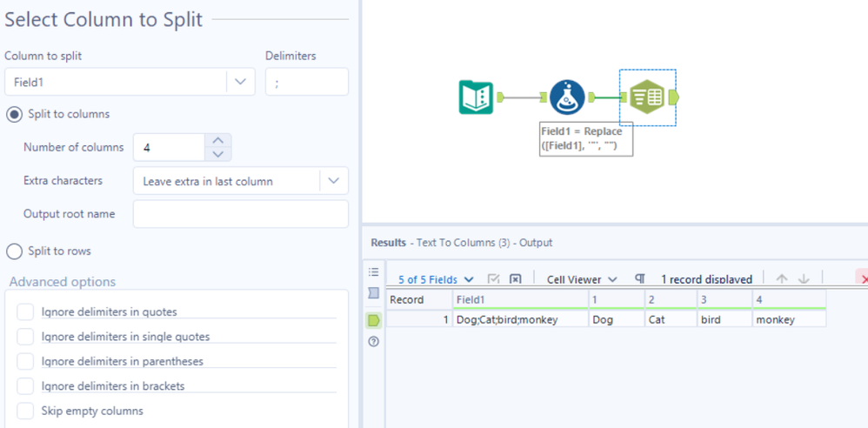Enable Ignore delimiters in brackets
This screenshot has height=428, width=868.
(25, 386)
